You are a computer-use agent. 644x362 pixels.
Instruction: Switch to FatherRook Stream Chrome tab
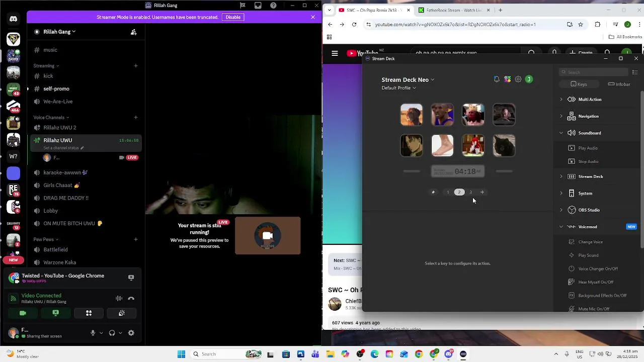tap(454, 10)
